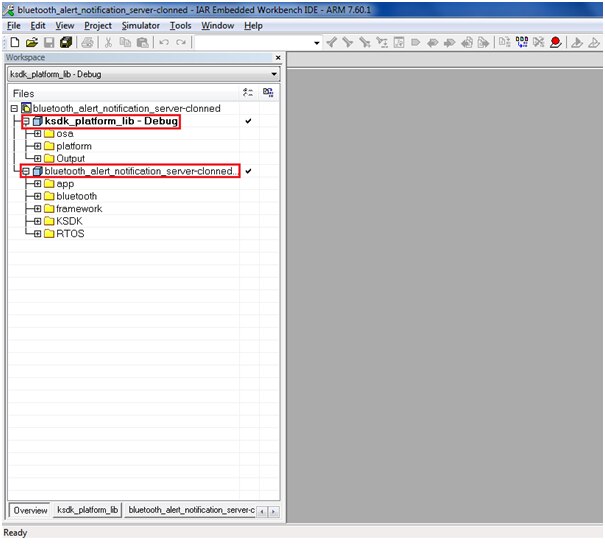This screenshot has height=545, width=605.
Task: Select the framework folder
Action: [78, 209]
